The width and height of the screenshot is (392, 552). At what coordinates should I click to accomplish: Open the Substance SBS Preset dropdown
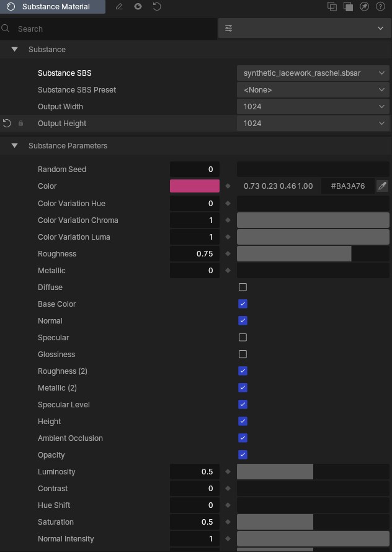coord(313,90)
